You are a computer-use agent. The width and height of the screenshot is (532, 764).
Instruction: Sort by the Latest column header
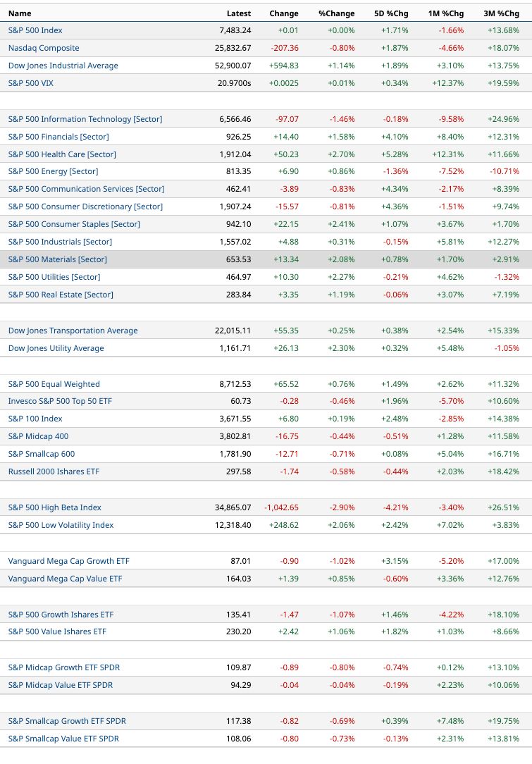tap(239, 13)
